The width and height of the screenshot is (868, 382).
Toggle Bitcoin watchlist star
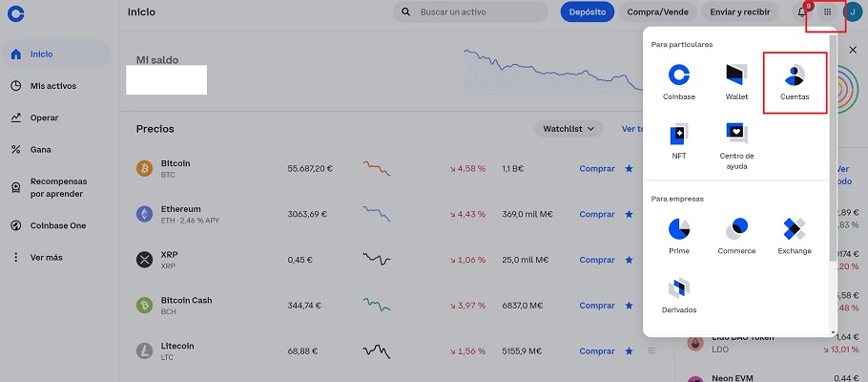pyautogui.click(x=629, y=169)
